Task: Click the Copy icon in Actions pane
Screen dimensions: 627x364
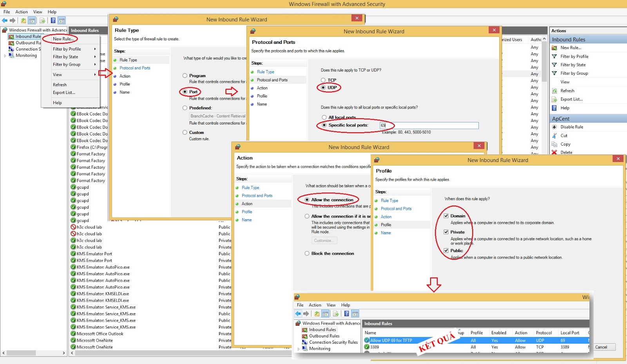Action: coord(555,144)
